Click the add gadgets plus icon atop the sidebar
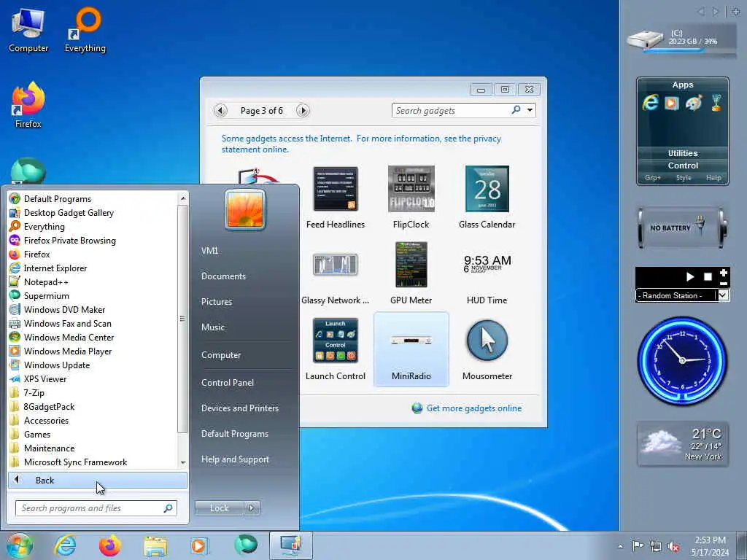Image resolution: width=747 pixels, height=560 pixels. 735,12
